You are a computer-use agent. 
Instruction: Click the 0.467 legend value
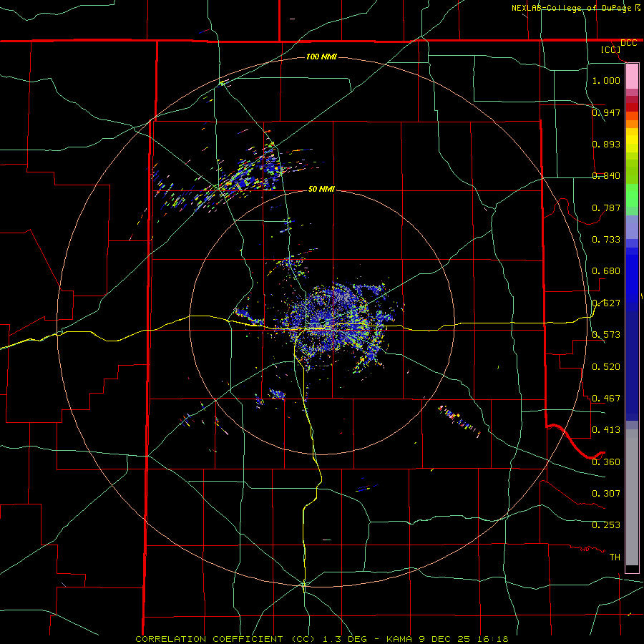[x=606, y=398]
